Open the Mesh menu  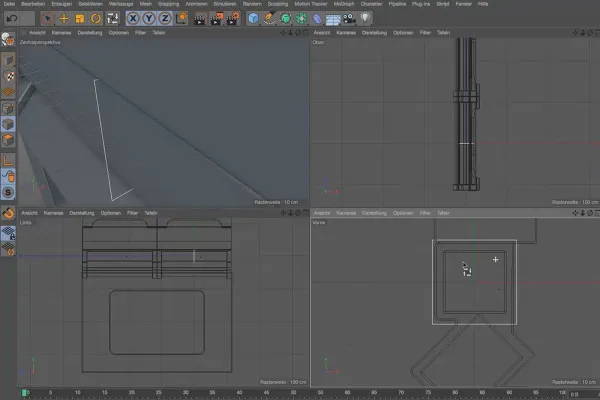tap(146, 4)
